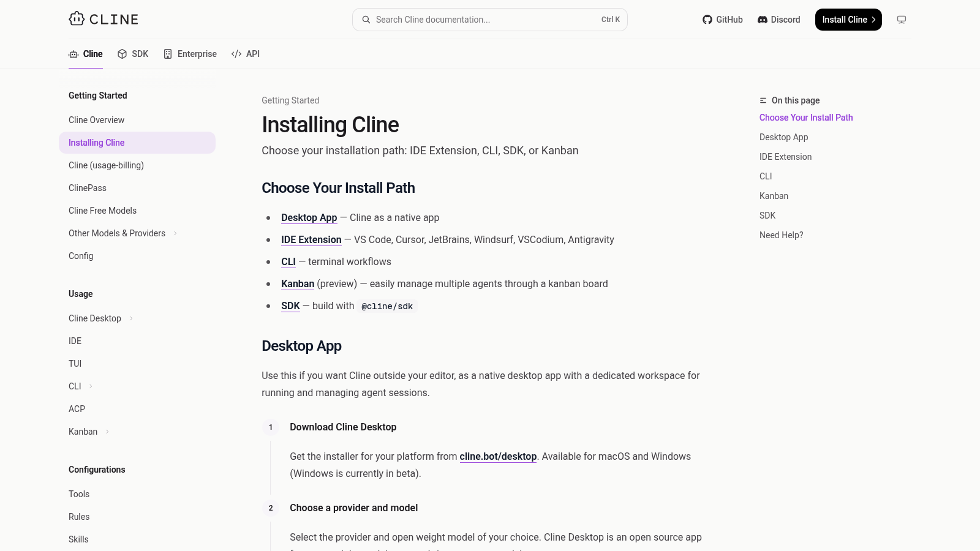Switch to the SDK tab

[133, 54]
